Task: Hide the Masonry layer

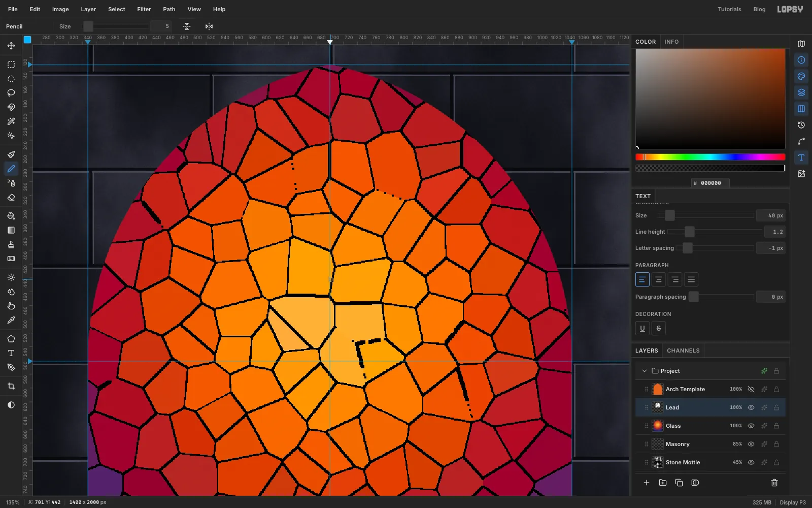Action: click(x=751, y=444)
